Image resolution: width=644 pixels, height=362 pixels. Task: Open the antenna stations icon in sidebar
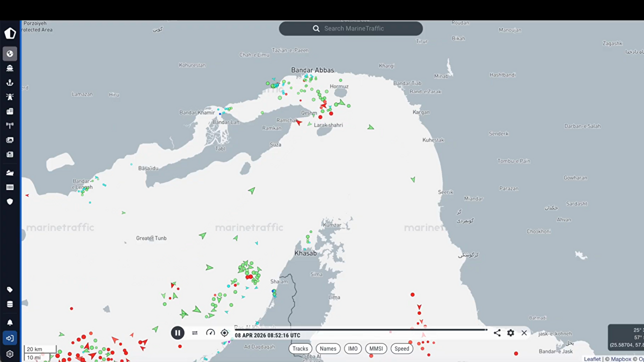(x=10, y=125)
